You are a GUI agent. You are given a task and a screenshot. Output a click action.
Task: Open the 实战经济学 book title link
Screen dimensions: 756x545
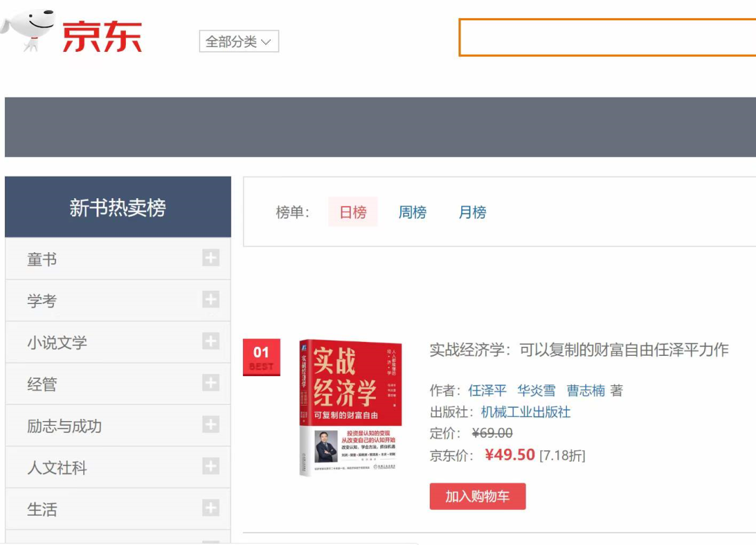click(x=579, y=350)
